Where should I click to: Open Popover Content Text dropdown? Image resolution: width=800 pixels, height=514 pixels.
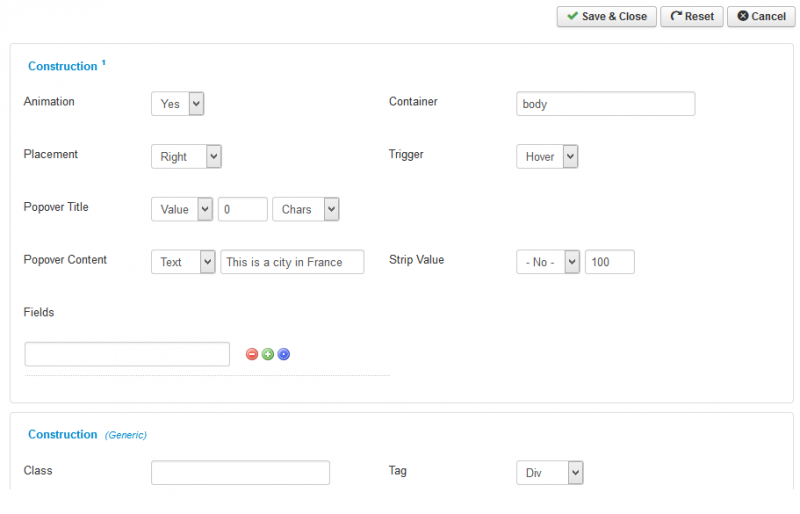[183, 262]
